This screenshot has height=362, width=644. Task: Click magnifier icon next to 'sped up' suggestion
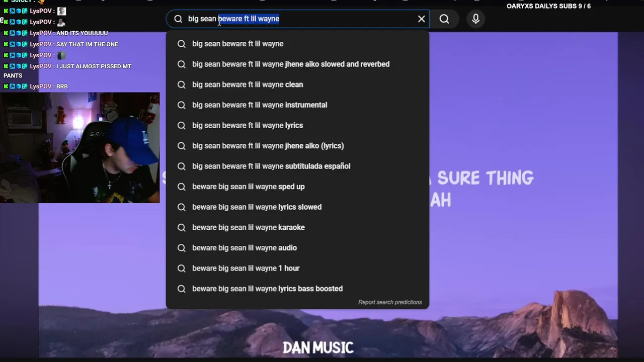tap(182, 187)
